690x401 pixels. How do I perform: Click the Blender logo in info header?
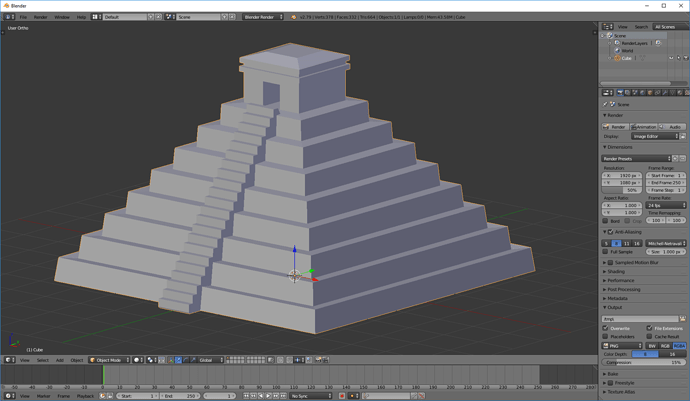(x=294, y=17)
